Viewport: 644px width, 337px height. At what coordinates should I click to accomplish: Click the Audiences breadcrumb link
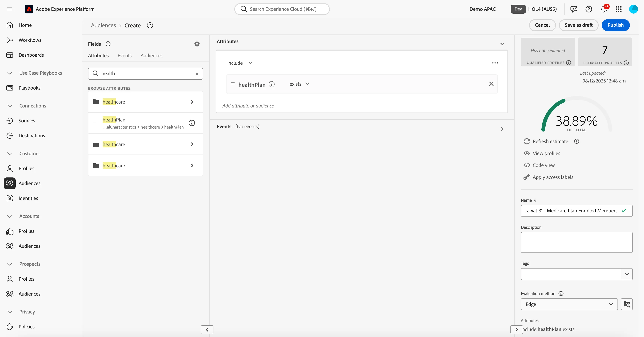click(x=103, y=25)
